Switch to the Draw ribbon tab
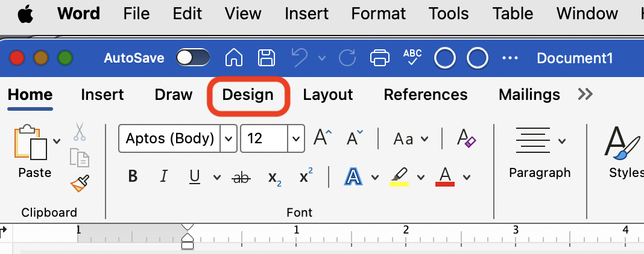 tap(173, 95)
